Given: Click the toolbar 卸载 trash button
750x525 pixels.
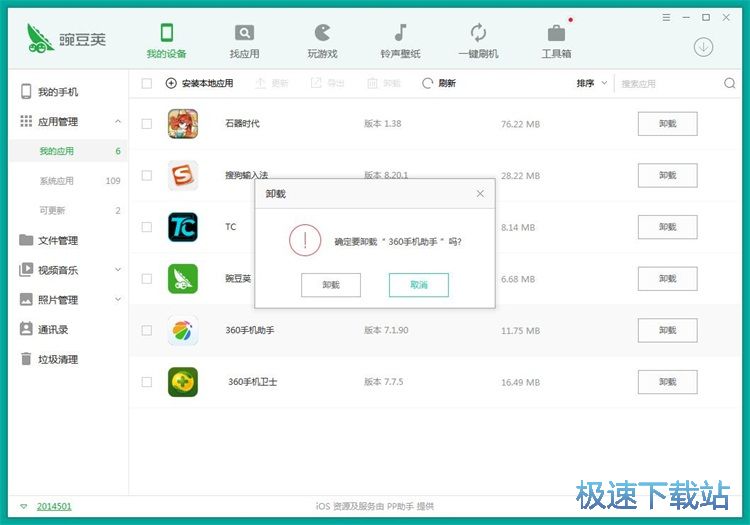Looking at the screenshot, I should (x=384, y=83).
